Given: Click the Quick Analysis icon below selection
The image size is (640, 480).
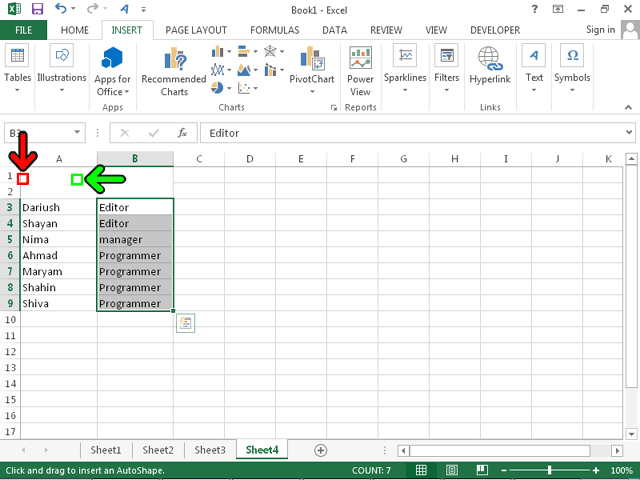Looking at the screenshot, I should tap(185, 322).
